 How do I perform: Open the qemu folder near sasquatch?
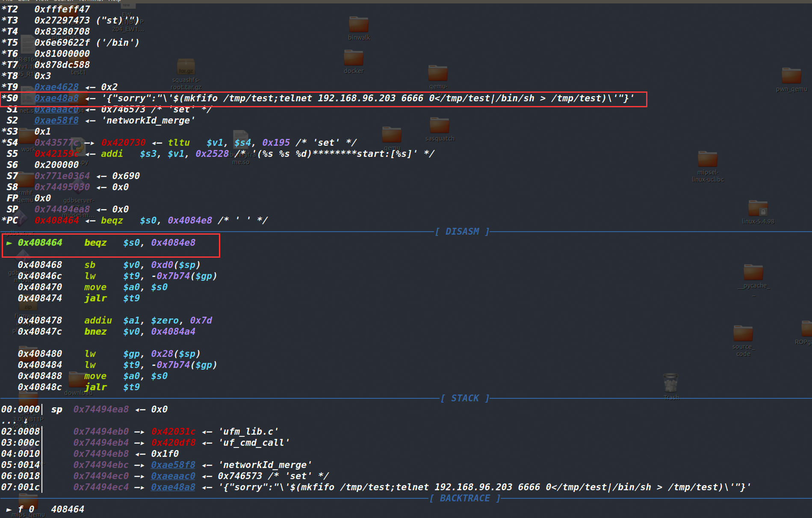click(392, 138)
